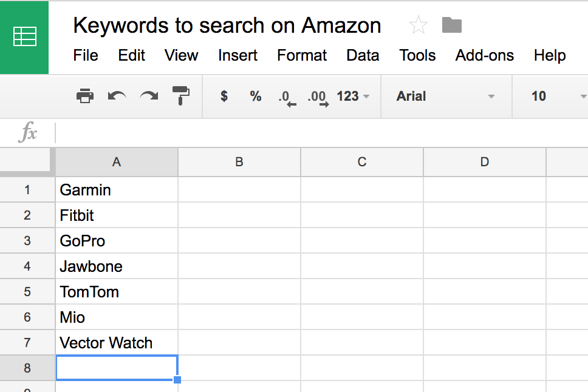The width and height of the screenshot is (588, 392).
Task: Click the Print icon in toolbar
Action: (85, 96)
